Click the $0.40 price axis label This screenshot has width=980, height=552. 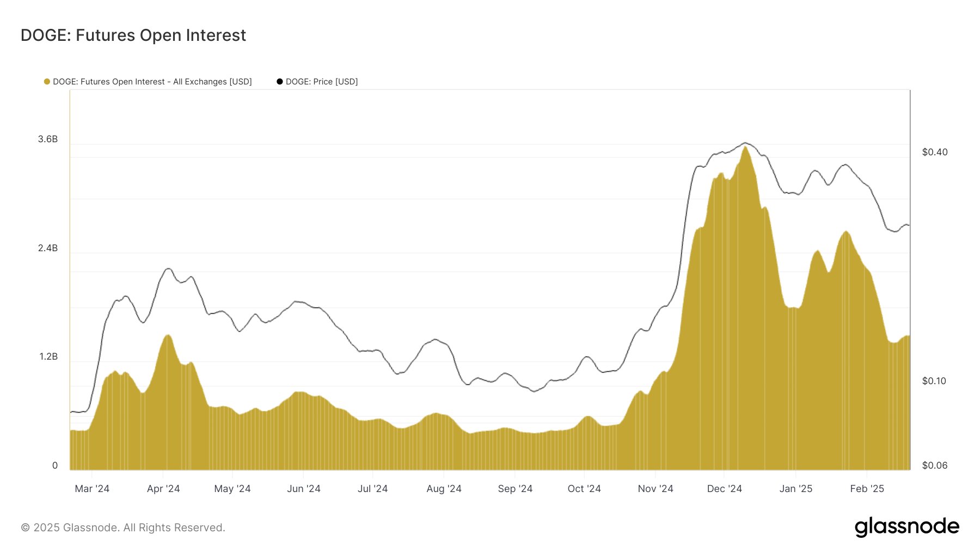pyautogui.click(x=935, y=153)
